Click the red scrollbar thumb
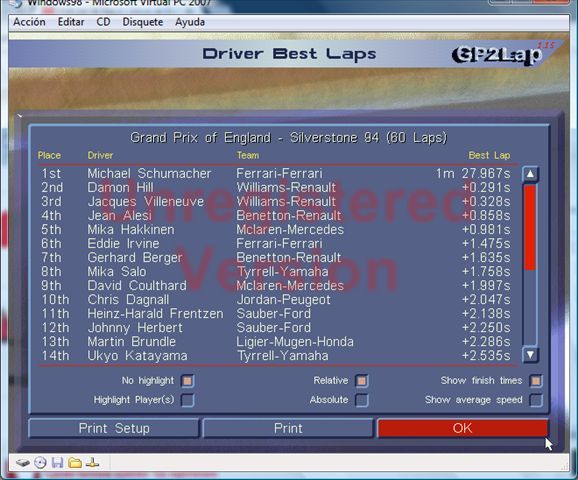 tap(530, 227)
